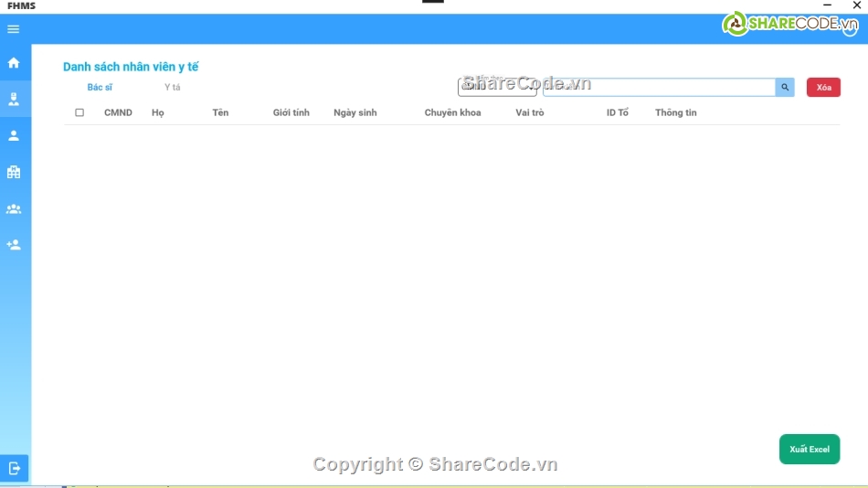868x488 pixels.
Task: Click the people group icon in sidebar
Action: (14, 208)
